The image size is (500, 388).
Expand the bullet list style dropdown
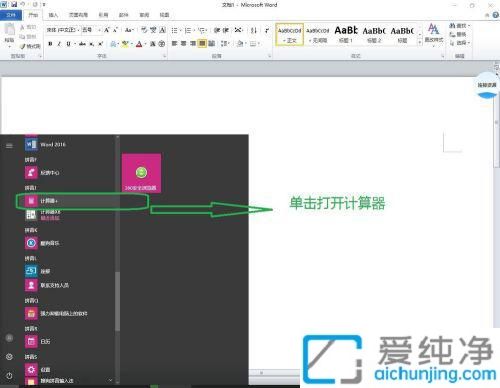[180, 30]
